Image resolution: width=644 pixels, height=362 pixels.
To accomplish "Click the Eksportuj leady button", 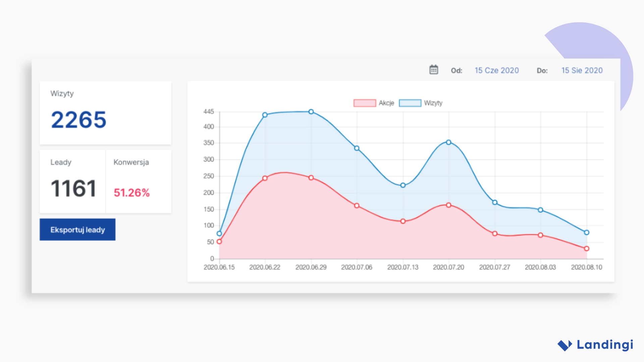I will pyautogui.click(x=77, y=230).
